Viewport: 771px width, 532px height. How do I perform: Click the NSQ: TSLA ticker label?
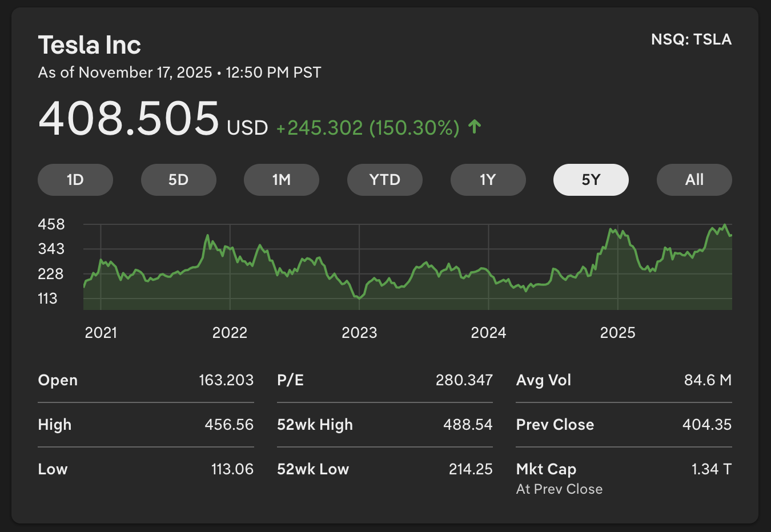point(691,39)
